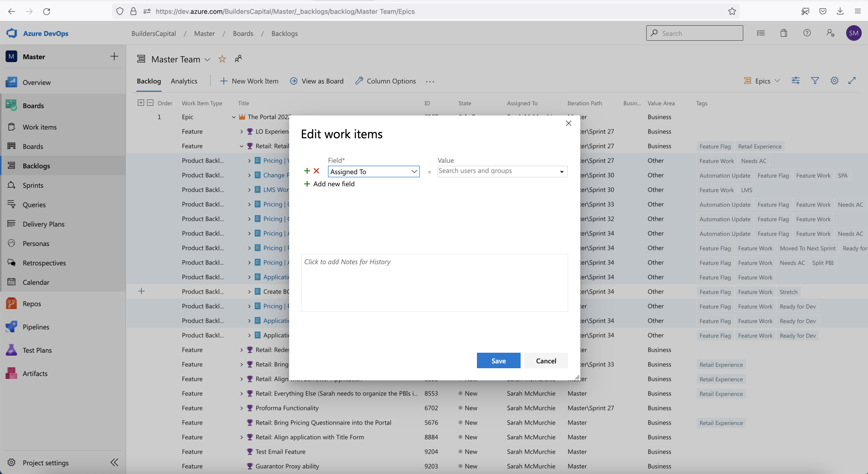Click the browser address bar URL
Image resolution: width=868 pixels, height=474 pixels.
285,11
